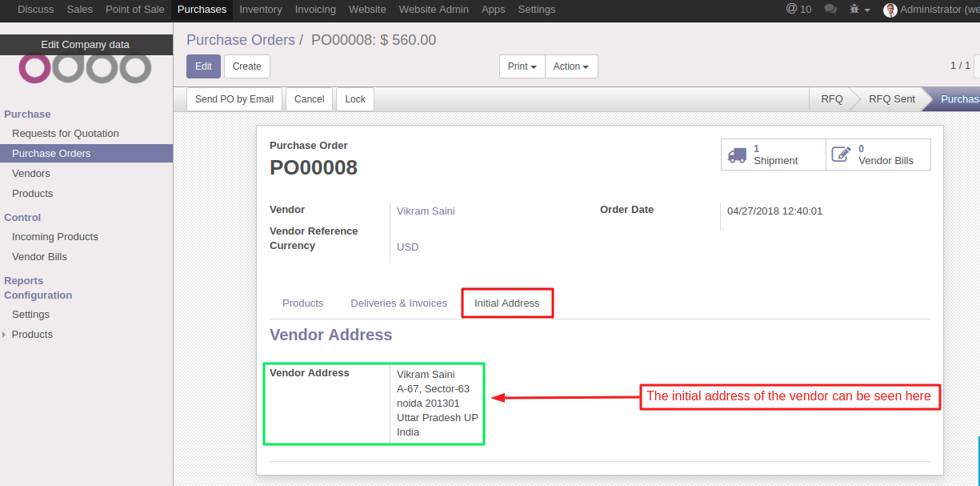The width and height of the screenshot is (980, 486).
Task: Open the debug bug icon menu
Action: coord(859,10)
